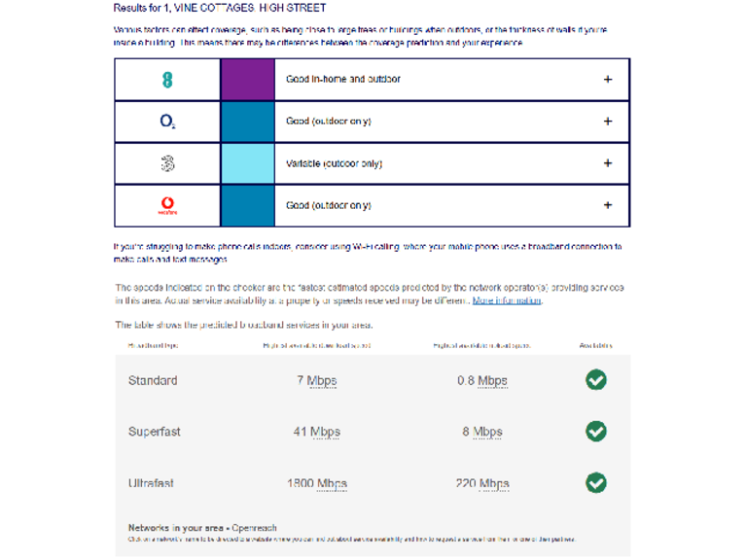This screenshot has width=747, height=560.
Task: Click the Ultrafast broadband availability checkmark
Action: pyautogui.click(x=596, y=482)
